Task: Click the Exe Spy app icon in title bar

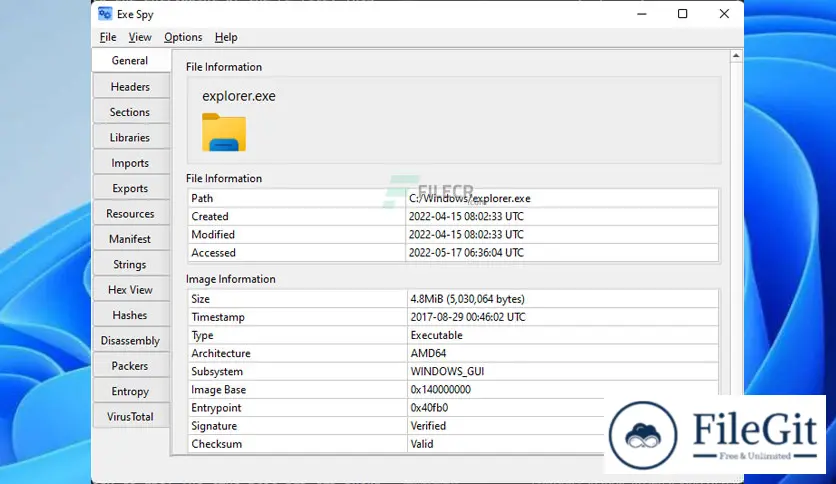Action: click(105, 14)
